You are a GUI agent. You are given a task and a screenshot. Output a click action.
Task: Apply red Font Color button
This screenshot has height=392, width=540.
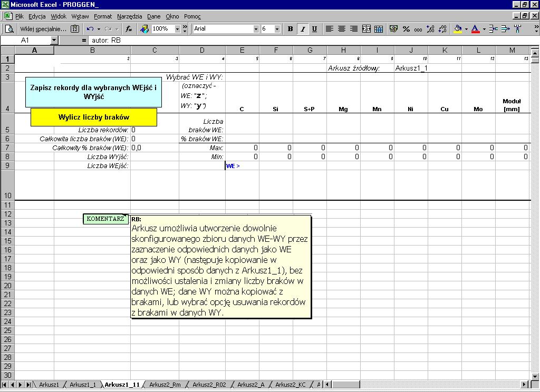(x=475, y=29)
